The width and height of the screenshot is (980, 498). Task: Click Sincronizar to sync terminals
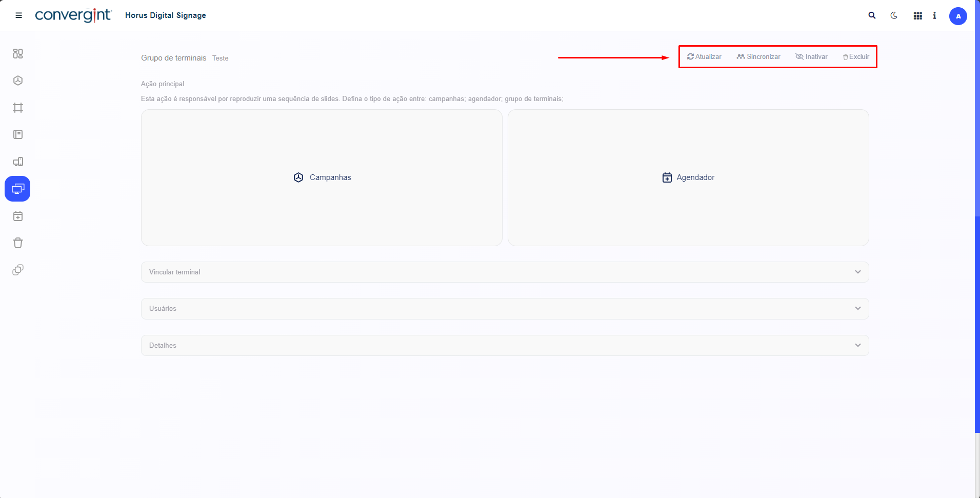point(758,57)
